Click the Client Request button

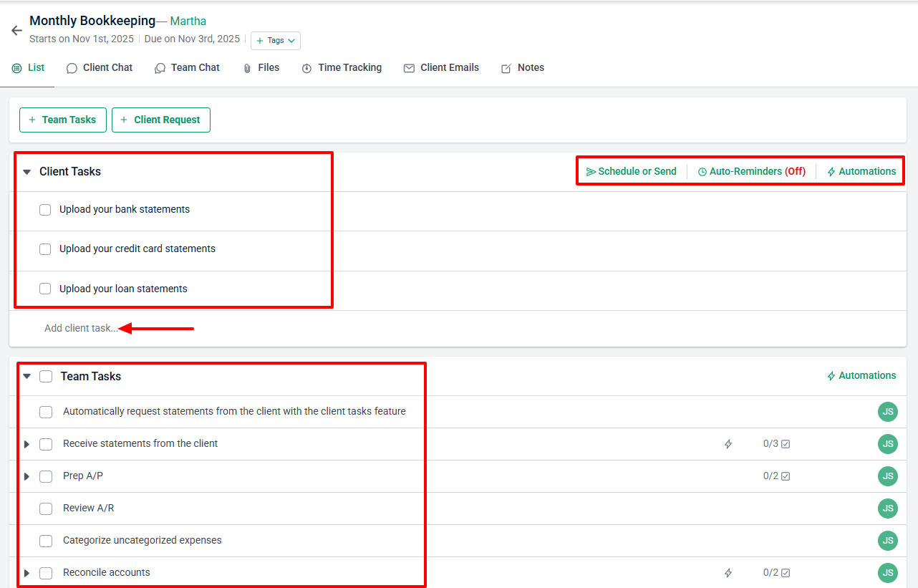point(160,120)
